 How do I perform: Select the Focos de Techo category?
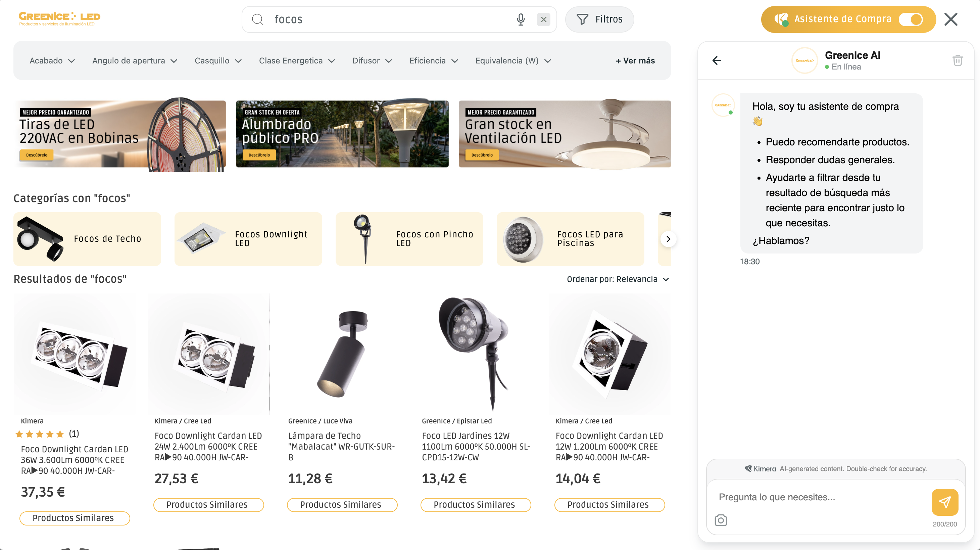87,239
